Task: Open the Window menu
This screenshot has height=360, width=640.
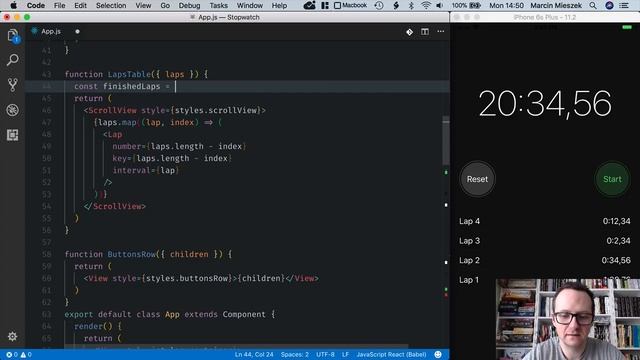Action: coord(250,5)
